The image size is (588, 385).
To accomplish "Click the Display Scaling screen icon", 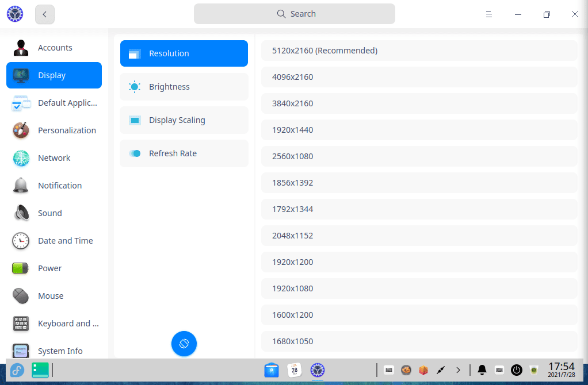I will [x=135, y=120].
